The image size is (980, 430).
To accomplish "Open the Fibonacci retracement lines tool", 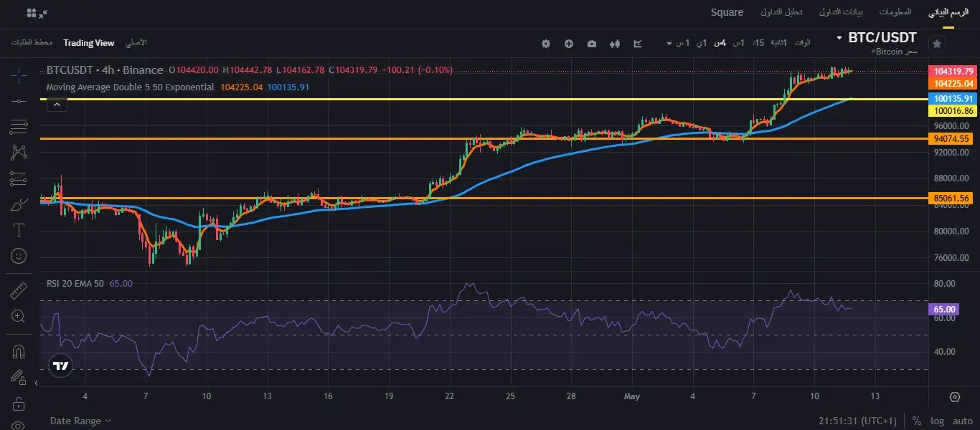I will click(x=19, y=128).
